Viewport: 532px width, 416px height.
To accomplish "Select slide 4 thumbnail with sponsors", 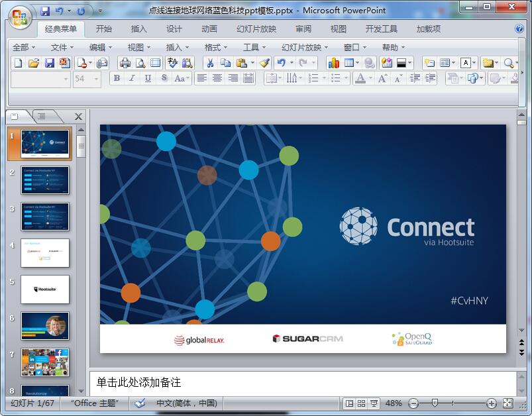I will [45, 253].
